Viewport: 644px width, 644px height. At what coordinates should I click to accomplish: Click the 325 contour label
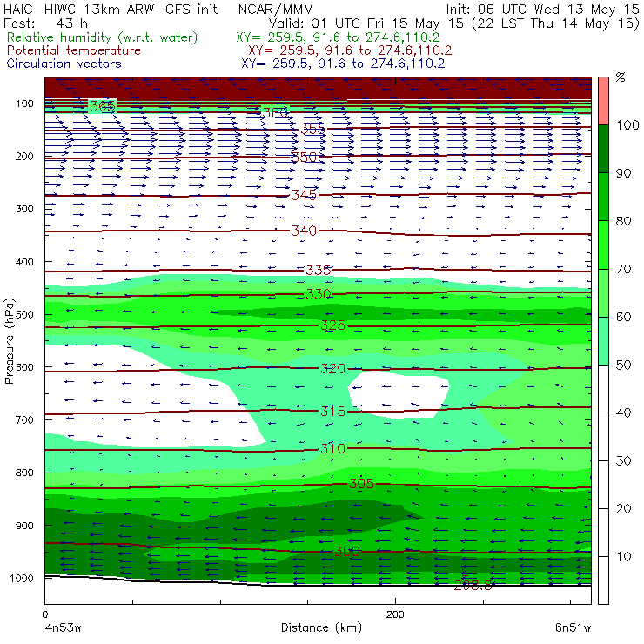tap(332, 325)
